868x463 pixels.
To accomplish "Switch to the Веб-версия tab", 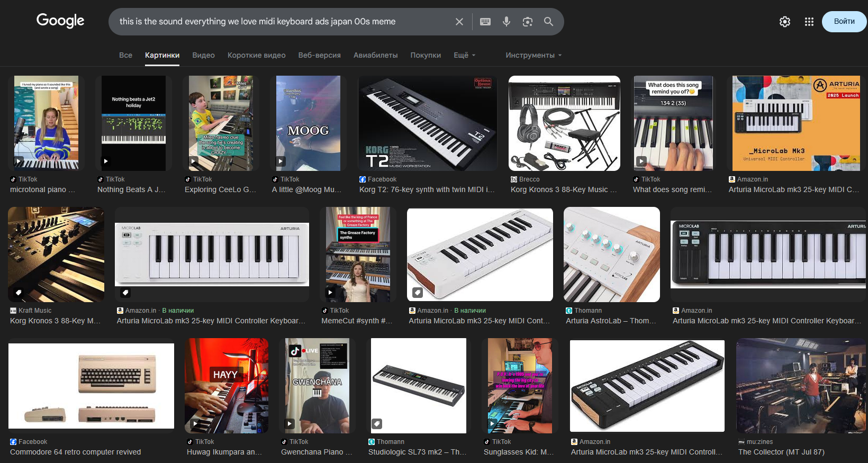I will click(x=319, y=55).
